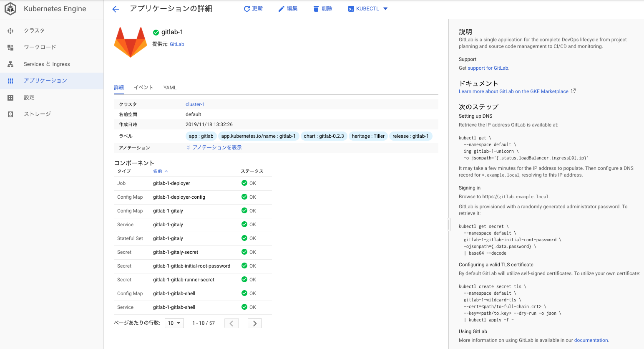The height and width of the screenshot is (349, 644).
Task: Click the ストレージ disk icon
Action: 10,114
